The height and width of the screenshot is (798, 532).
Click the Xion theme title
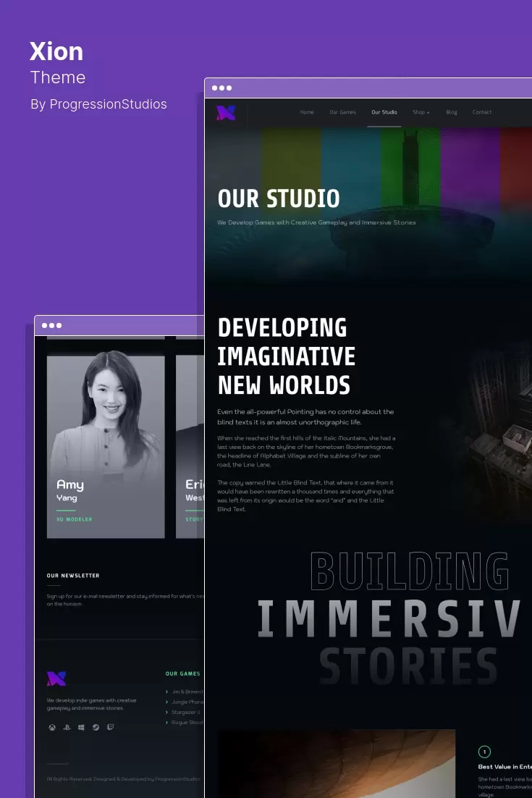[x=56, y=51]
